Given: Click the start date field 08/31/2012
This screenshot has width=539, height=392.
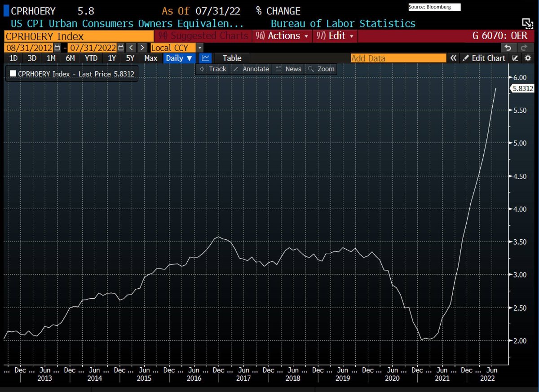Looking at the screenshot, I should point(29,48).
